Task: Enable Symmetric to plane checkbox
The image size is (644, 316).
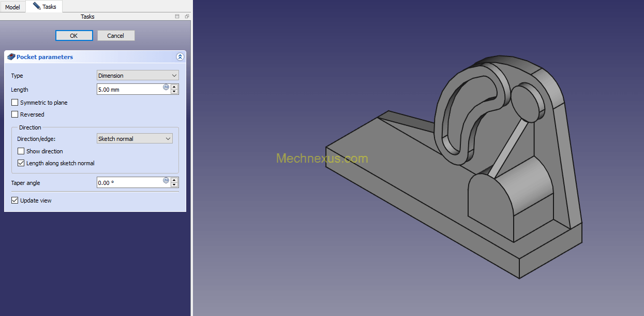Action: pos(15,103)
